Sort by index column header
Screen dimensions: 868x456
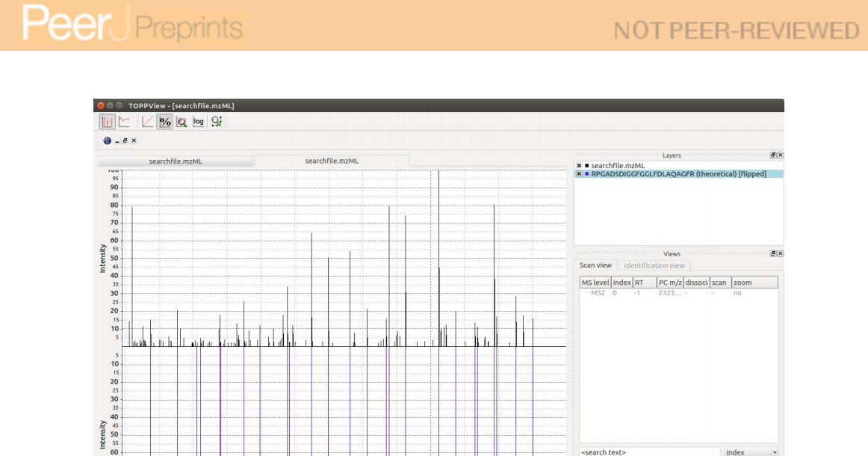click(x=621, y=283)
